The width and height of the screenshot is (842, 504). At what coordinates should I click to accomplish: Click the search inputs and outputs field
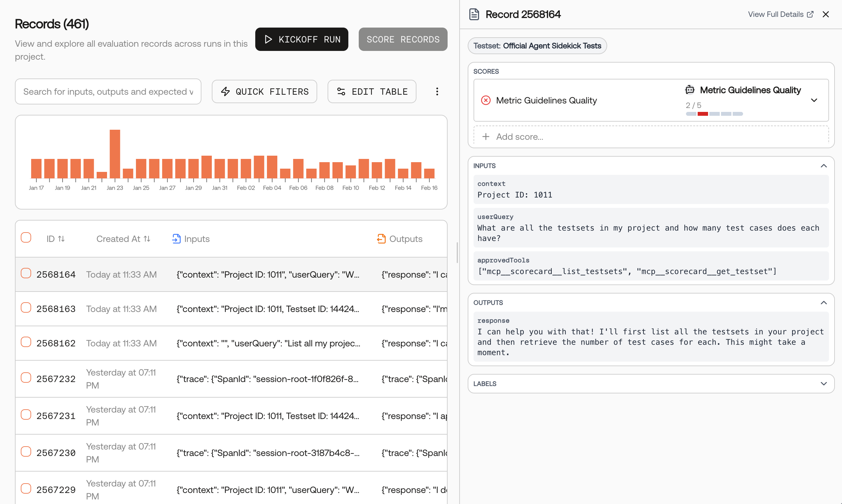click(108, 91)
